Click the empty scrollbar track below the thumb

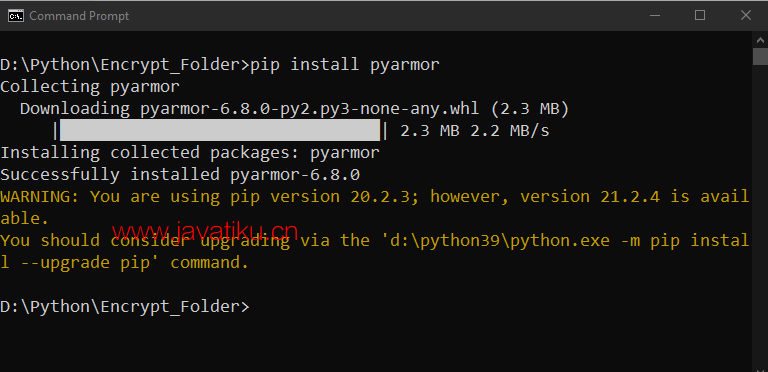coord(760,215)
